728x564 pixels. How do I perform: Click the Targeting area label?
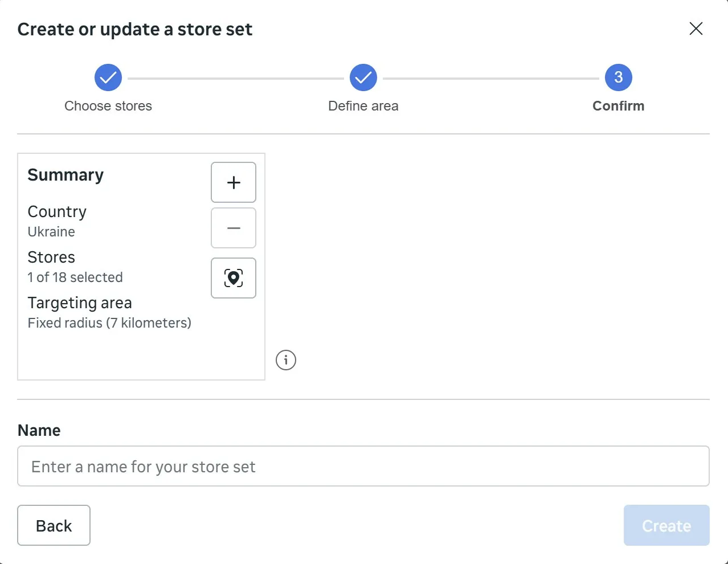tap(80, 303)
